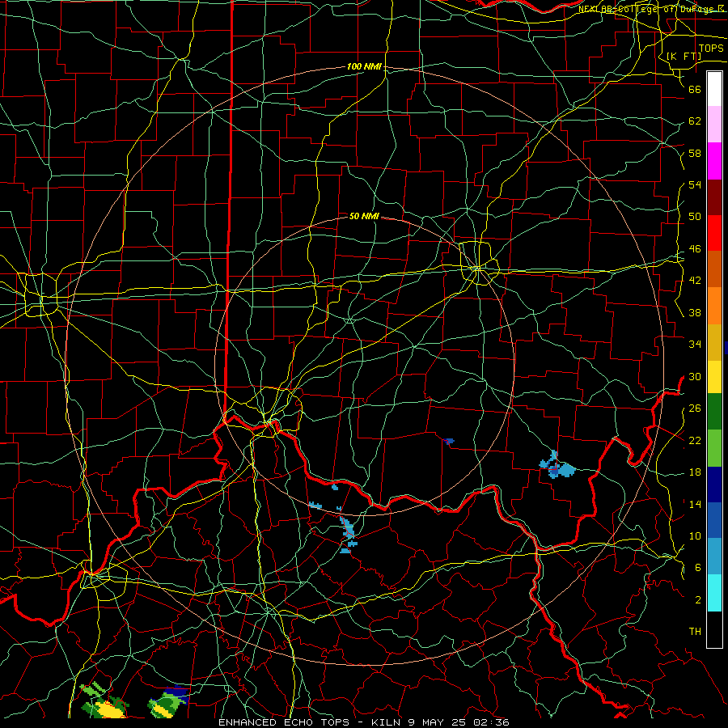The height and width of the screenshot is (728, 728).
Task: Click the 34 legend value
Action: tap(695, 345)
